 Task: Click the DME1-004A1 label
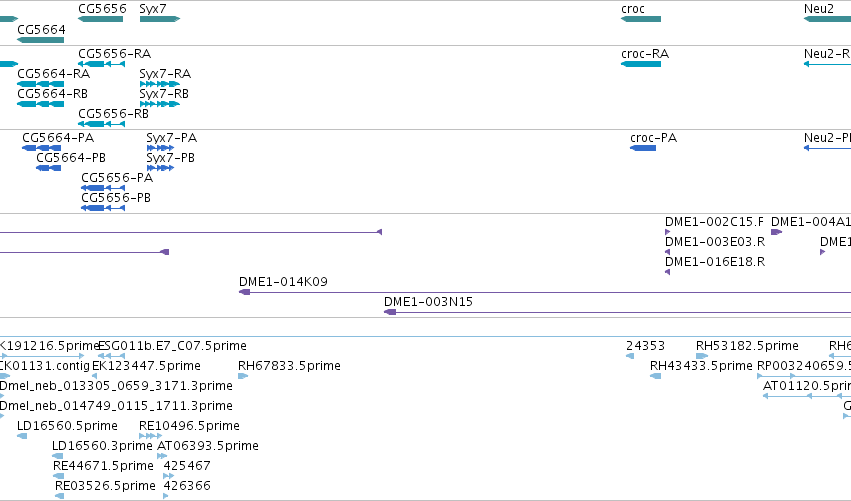[811, 221]
